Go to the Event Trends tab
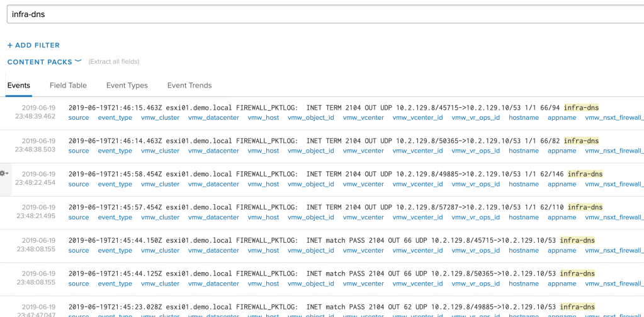Screen dimensions: 644x317 coord(189,86)
